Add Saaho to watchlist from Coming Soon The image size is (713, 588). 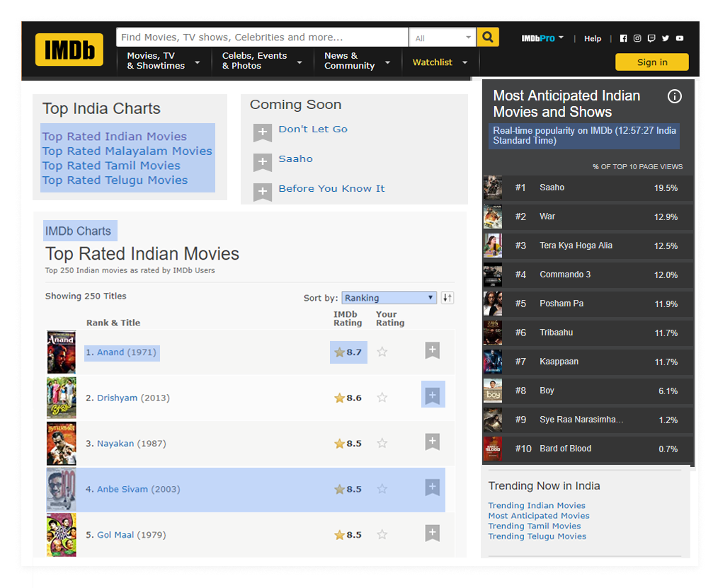point(263,161)
